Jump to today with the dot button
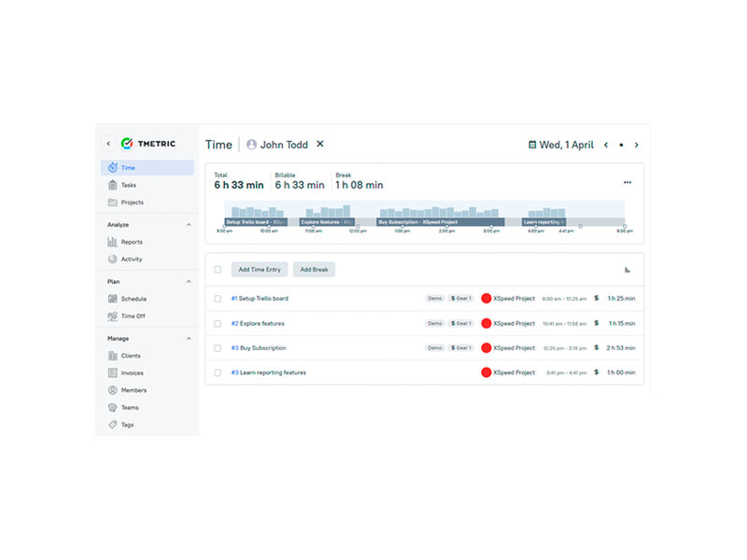Viewport: 747px width, 560px height. 621,145
